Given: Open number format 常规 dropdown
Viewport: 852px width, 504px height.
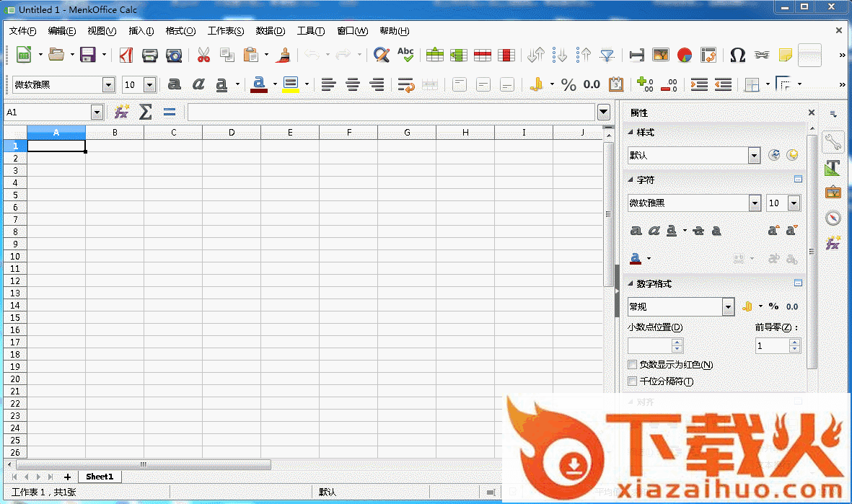Looking at the screenshot, I should click(x=728, y=307).
